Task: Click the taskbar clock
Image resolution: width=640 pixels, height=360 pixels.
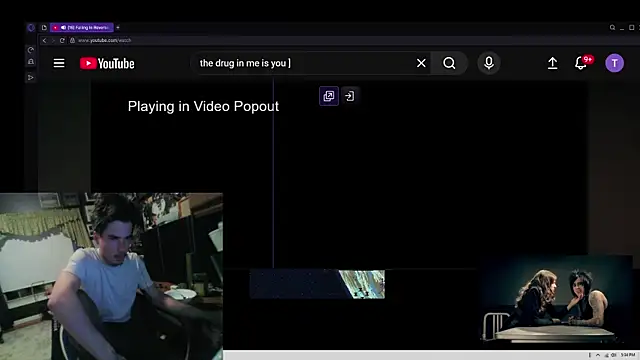Action: tap(628, 355)
